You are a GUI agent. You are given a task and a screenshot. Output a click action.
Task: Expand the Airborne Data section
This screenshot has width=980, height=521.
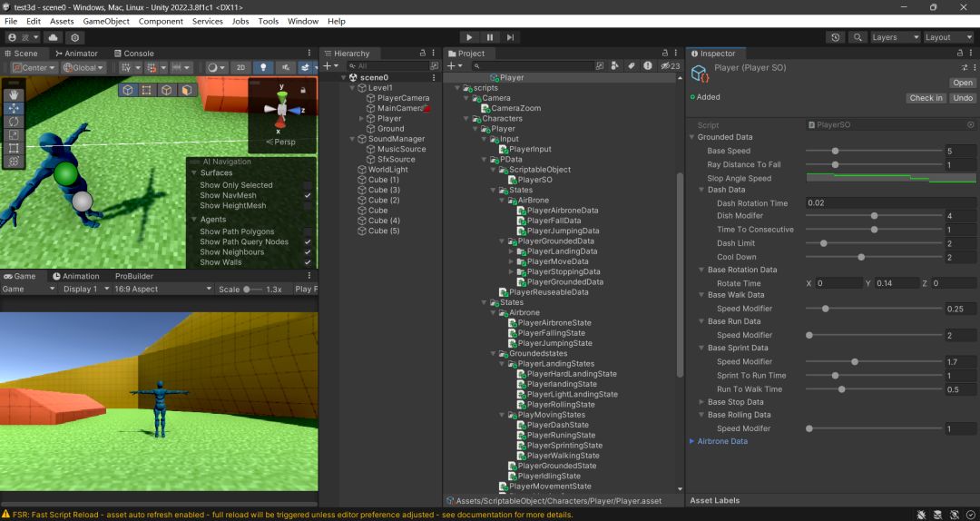pyautogui.click(x=691, y=441)
